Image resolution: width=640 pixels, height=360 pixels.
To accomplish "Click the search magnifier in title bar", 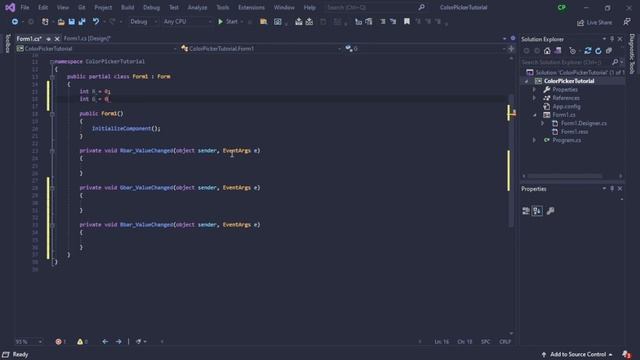I will pos(421,7).
